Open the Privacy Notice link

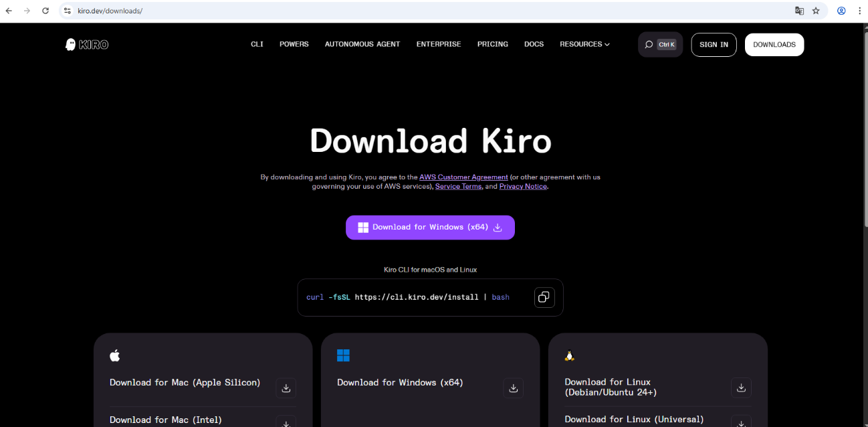(523, 186)
